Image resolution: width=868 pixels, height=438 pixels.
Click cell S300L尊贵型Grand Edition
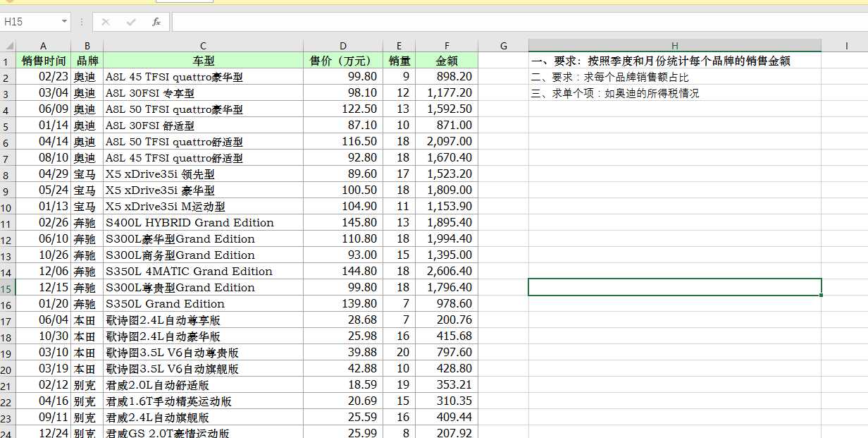pyautogui.click(x=203, y=288)
